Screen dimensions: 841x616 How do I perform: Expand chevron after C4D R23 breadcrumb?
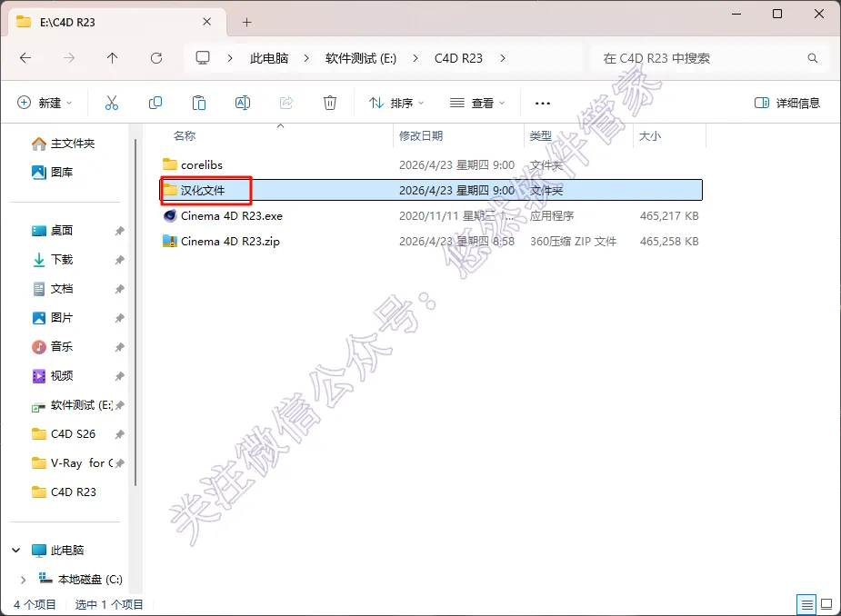(503, 58)
